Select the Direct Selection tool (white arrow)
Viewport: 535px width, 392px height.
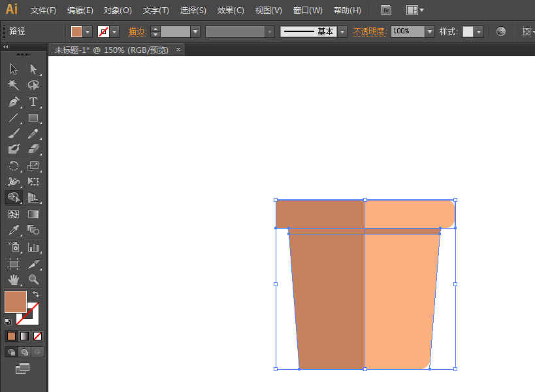[x=33, y=69]
